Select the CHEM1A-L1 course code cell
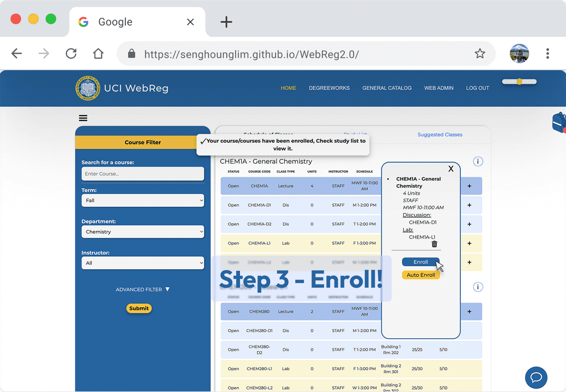This screenshot has height=392, width=566. (260, 243)
